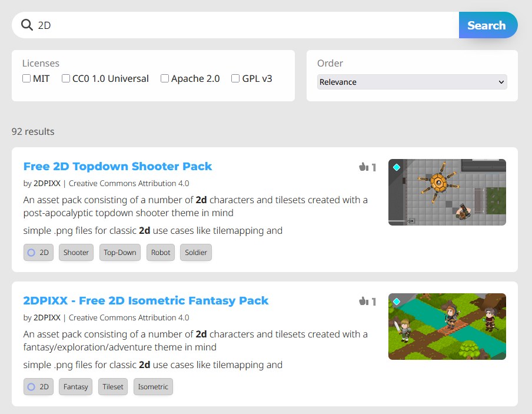
Task: Open the Topdown Shooter Pack preview thumbnail
Action: (447, 192)
